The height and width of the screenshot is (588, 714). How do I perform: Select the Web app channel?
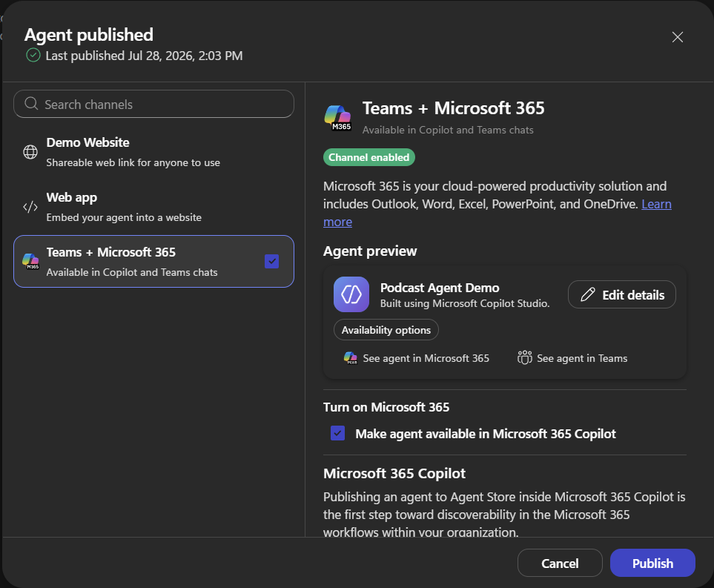154,207
